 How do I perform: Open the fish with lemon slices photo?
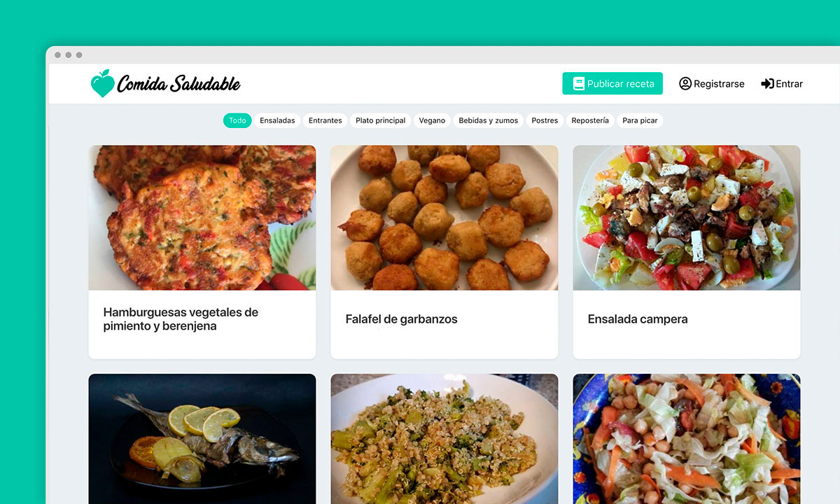coord(202,439)
